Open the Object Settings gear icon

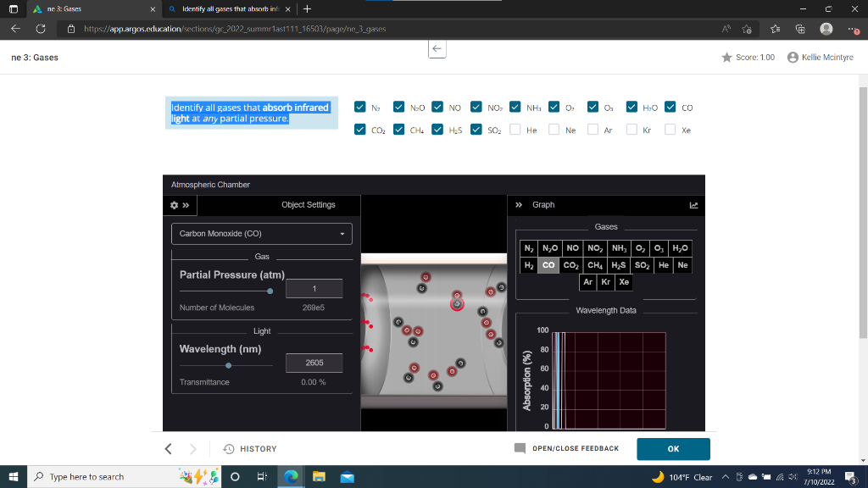pos(174,205)
